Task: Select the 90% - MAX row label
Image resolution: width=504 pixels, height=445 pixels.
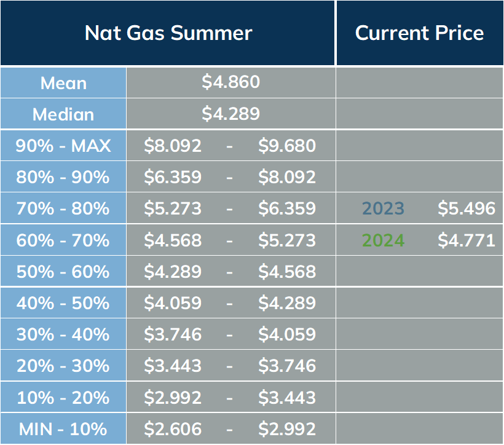Action: click(x=63, y=146)
